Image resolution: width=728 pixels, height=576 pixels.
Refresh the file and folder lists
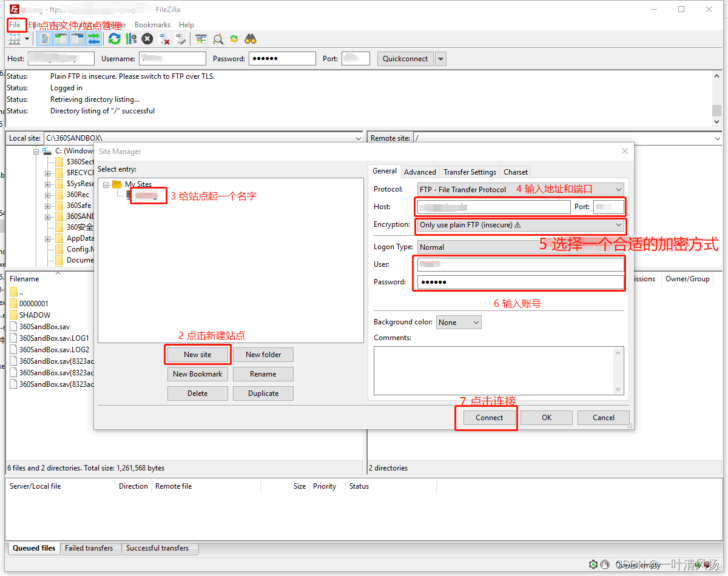114,39
